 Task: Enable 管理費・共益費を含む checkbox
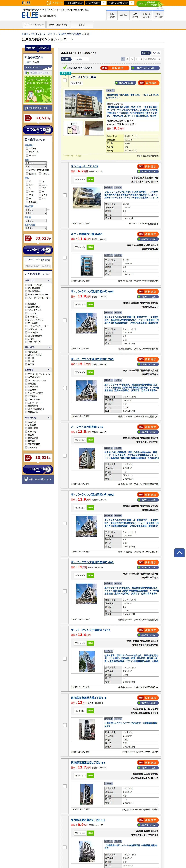(x=27, y=170)
